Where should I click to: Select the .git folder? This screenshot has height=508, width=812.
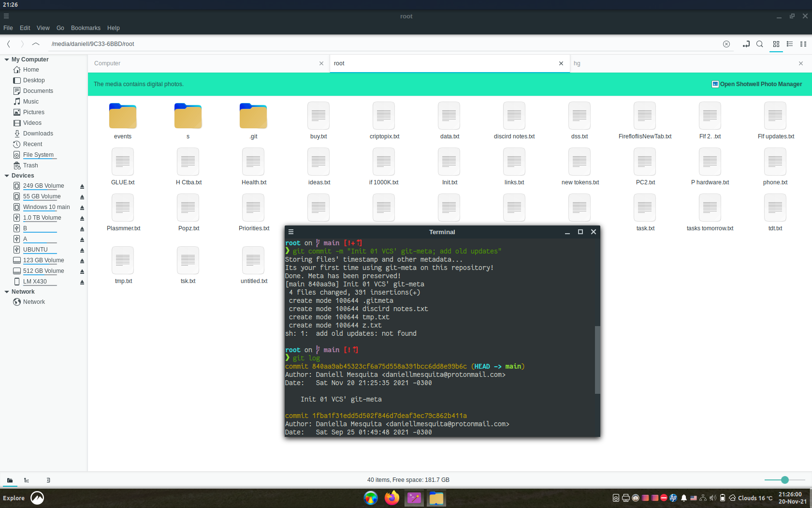point(253,121)
